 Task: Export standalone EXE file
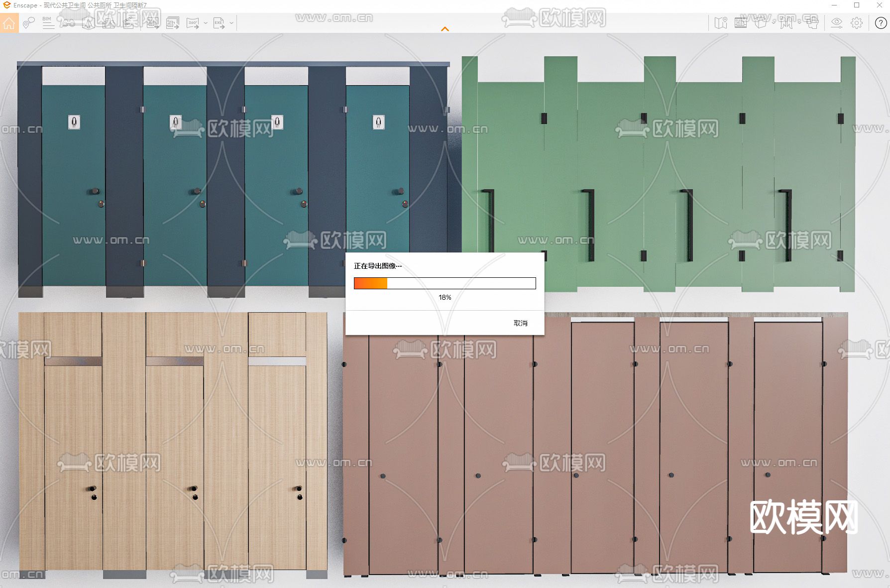coord(219,23)
